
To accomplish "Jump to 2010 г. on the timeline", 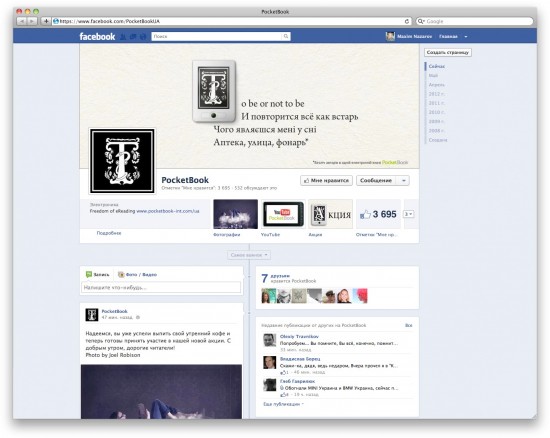I will point(437,112).
